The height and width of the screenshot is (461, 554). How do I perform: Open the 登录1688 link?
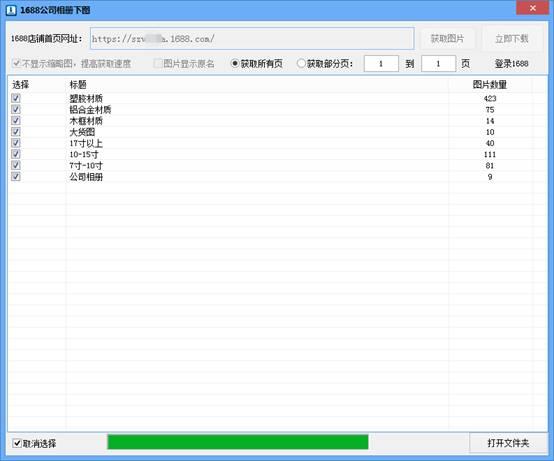511,64
